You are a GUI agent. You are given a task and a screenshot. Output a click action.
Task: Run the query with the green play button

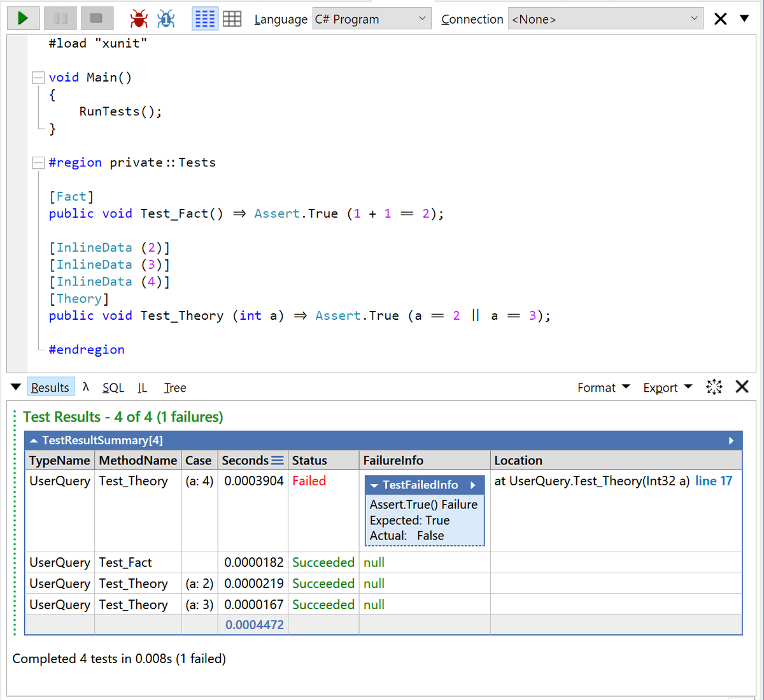coord(24,18)
